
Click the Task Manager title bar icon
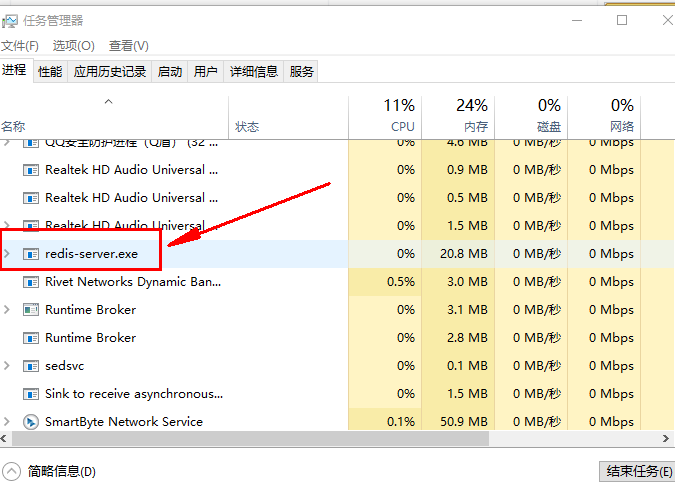[x=9, y=21]
